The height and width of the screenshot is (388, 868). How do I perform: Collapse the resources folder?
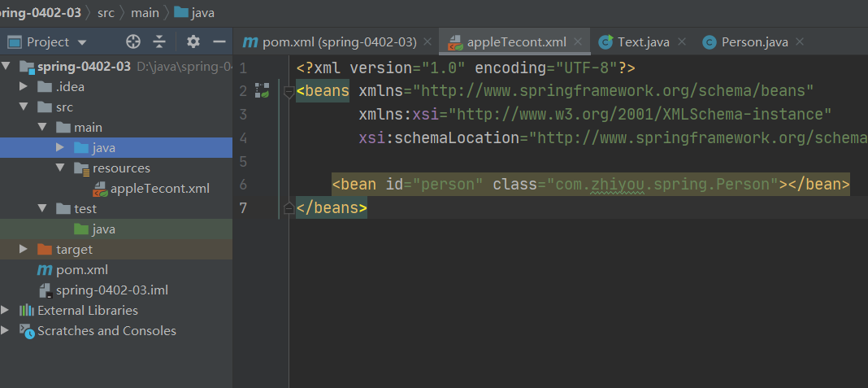click(60, 168)
